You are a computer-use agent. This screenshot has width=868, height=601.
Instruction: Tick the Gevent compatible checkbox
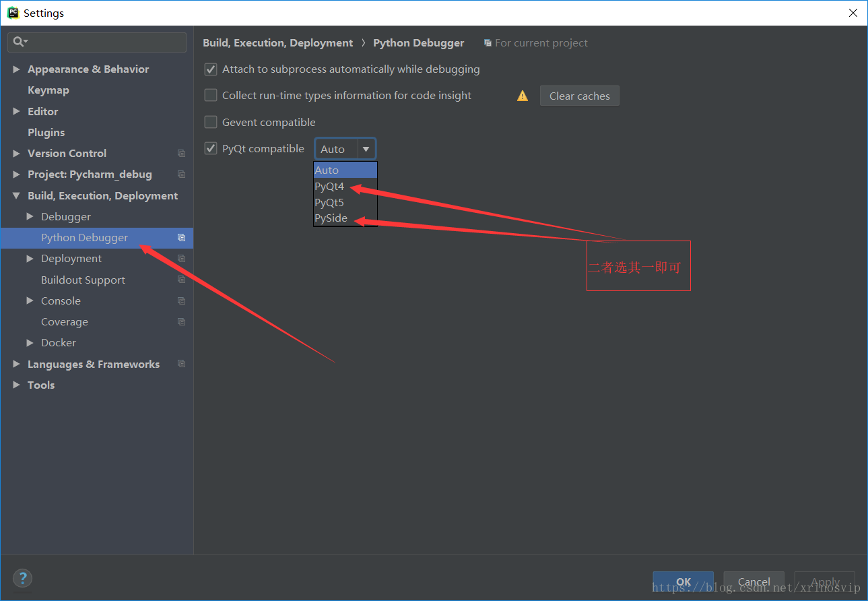(211, 122)
